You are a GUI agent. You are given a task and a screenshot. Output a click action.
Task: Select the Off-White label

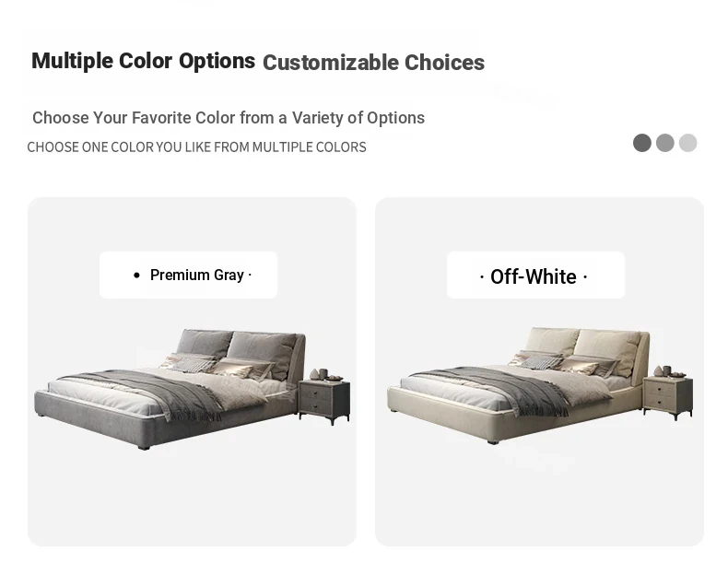535,275
